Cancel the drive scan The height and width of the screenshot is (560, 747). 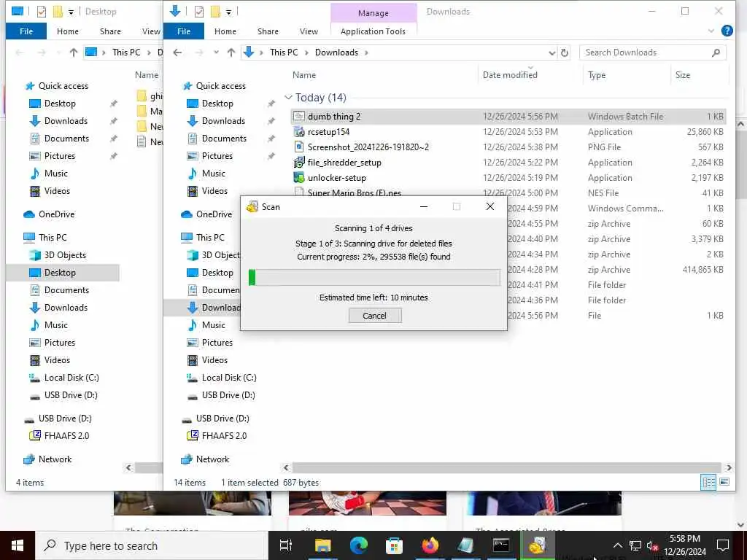pyautogui.click(x=375, y=315)
